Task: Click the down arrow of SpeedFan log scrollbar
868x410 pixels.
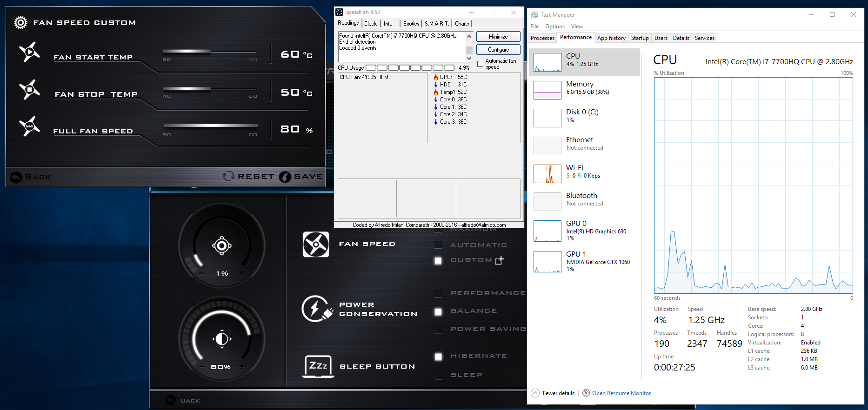Action: click(x=469, y=59)
